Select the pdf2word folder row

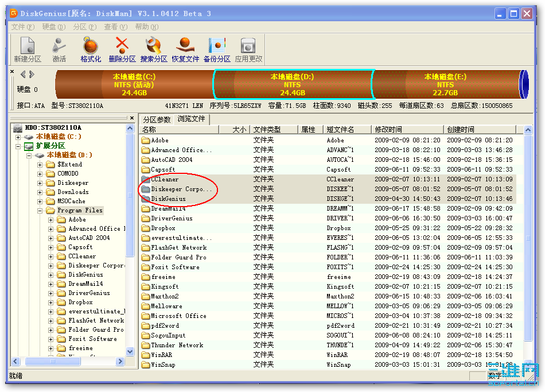(x=329, y=325)
